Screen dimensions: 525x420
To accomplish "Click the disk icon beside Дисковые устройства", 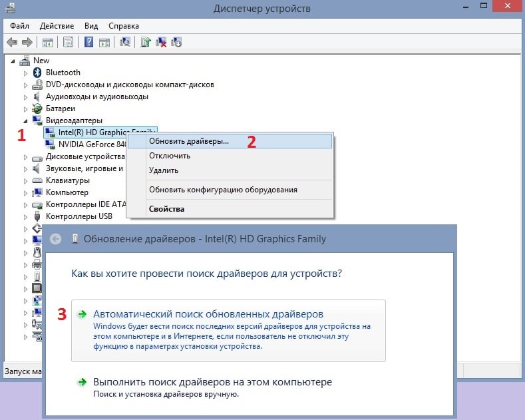I will (37, 157).
